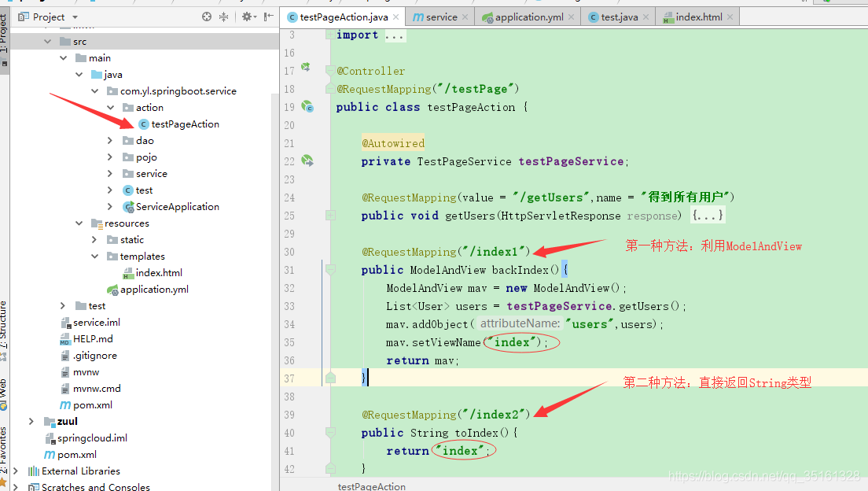Image resolution: width=868 pixels, height=491 pixels.
Task: Select testPageAction class in project tree
Action: (185, 124)
